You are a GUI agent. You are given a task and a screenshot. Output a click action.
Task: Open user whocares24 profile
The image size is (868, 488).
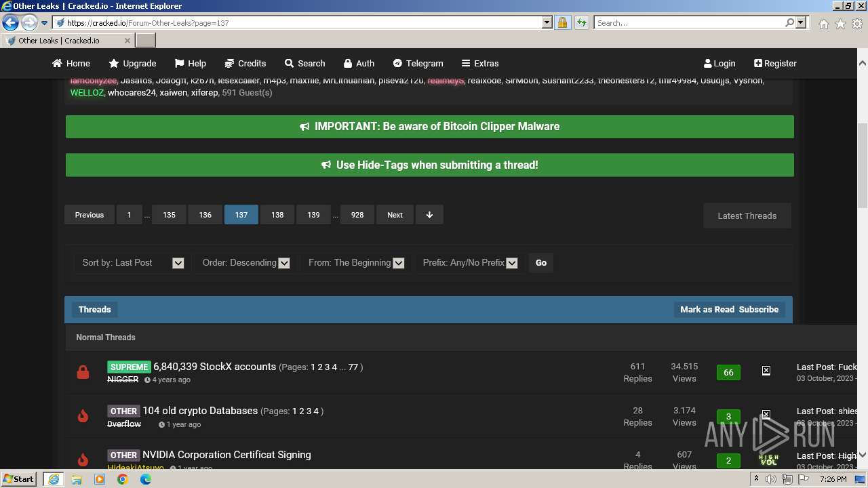point(132,93)
